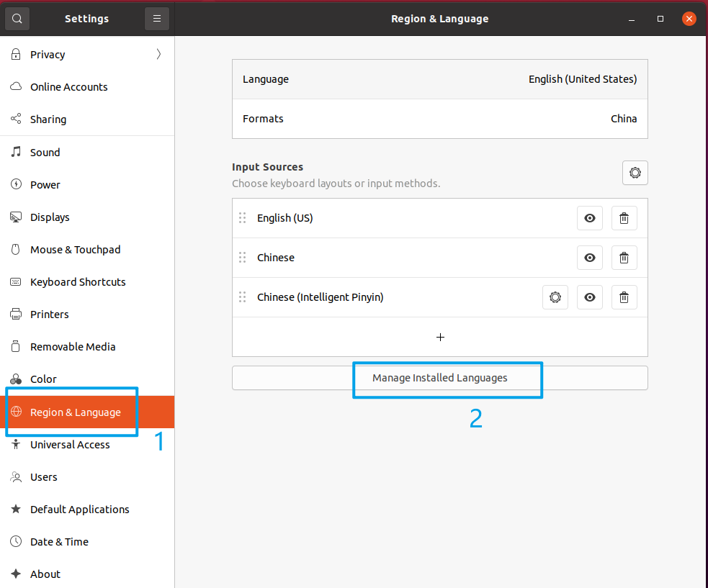The image size is (708, 588).
Task: Click the Universal Access icon
Action: coord(16,445)
